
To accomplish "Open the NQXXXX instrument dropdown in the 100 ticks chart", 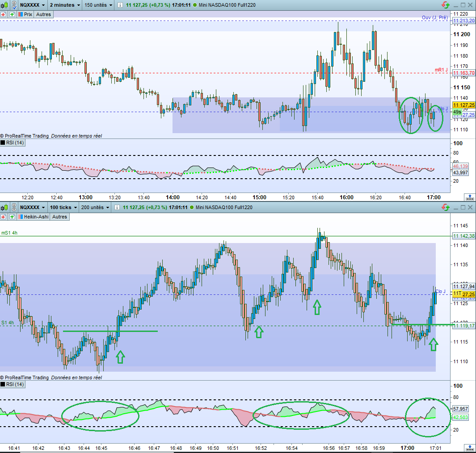I will [32, 207].
